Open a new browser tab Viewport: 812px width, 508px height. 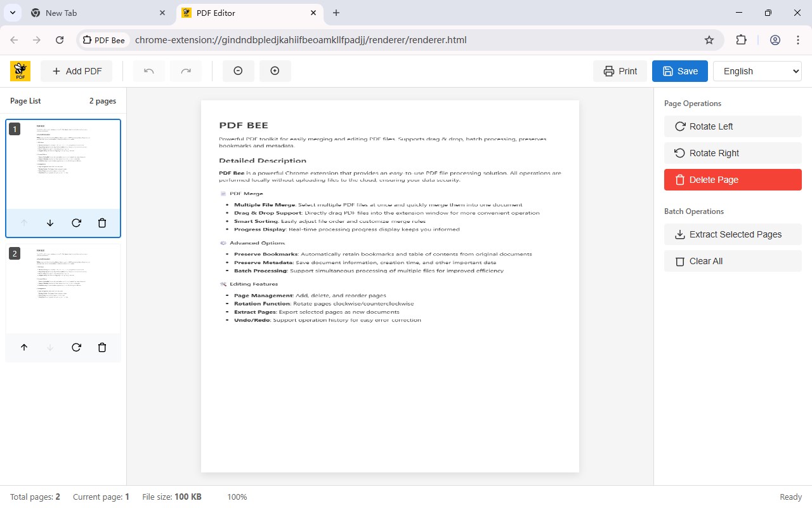click(336, 13)
